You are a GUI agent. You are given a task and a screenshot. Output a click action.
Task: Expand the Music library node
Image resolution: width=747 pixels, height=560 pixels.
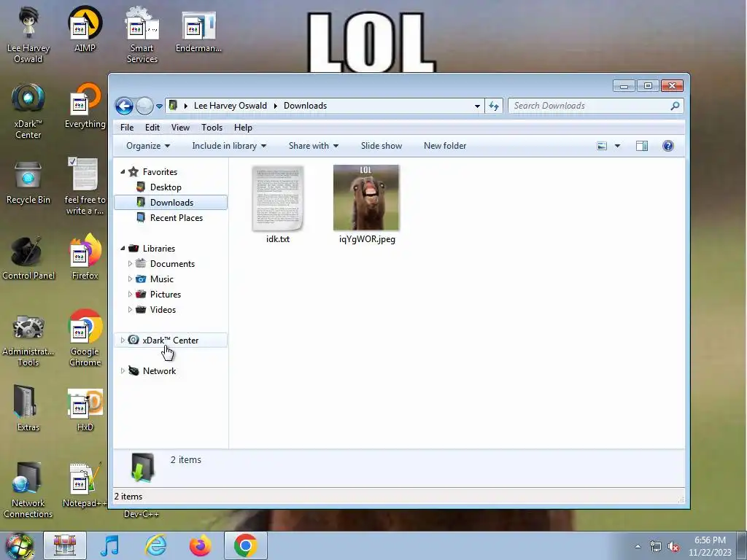(130, 279)
